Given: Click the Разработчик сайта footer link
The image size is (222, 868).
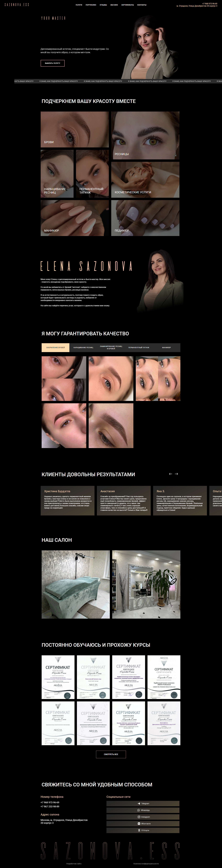Looking at the screenshot, I should 74,864.
